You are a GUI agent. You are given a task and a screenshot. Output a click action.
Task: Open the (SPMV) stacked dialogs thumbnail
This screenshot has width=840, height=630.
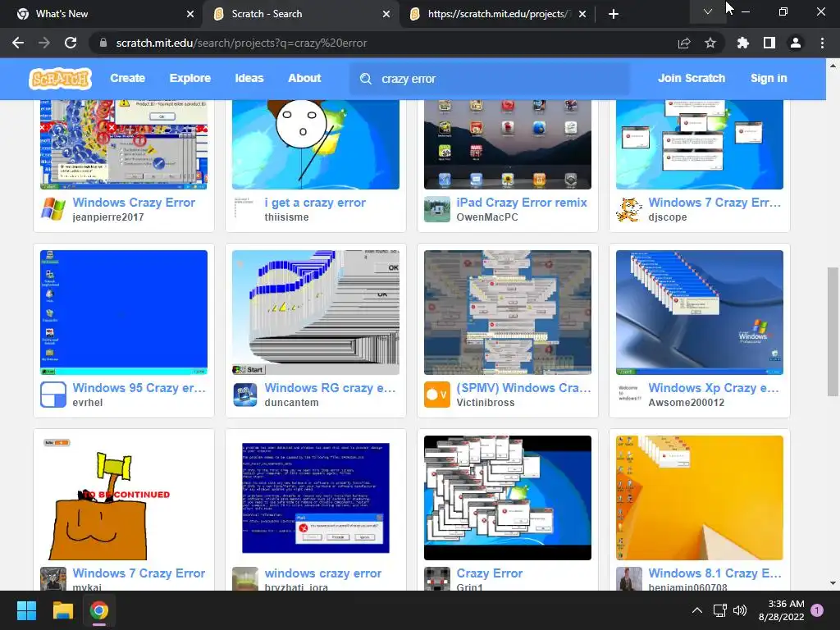[x=508, y=313]
